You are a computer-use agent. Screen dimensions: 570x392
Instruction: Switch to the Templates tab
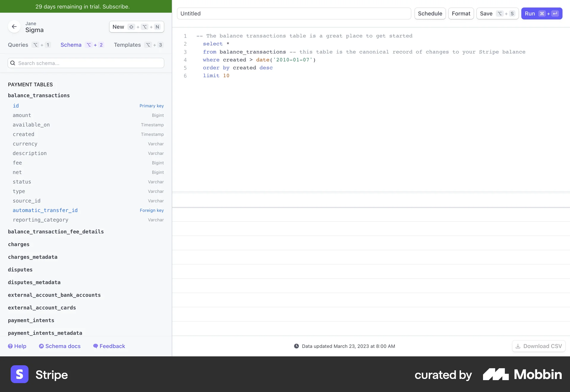coord(127,45)
